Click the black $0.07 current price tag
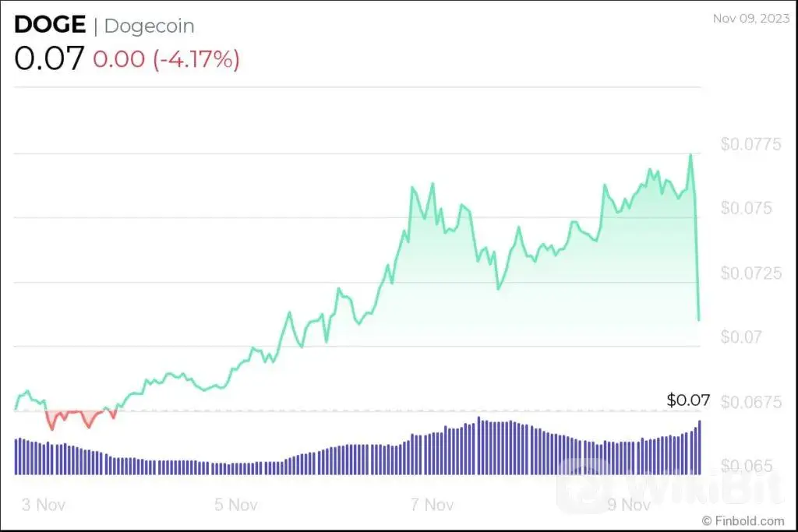This screenshot has width=798, height=532. point(688,400)
